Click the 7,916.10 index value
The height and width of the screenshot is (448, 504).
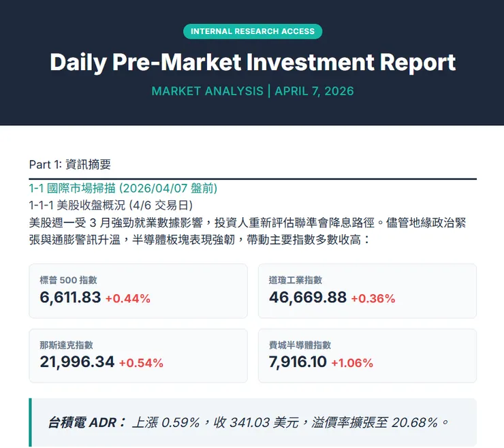(x=298, y=362)
